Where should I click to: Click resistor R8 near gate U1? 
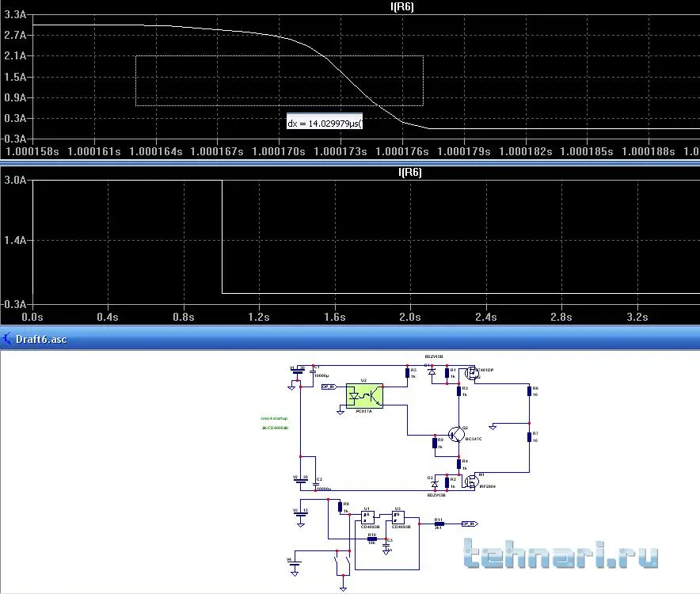(340, 507)
